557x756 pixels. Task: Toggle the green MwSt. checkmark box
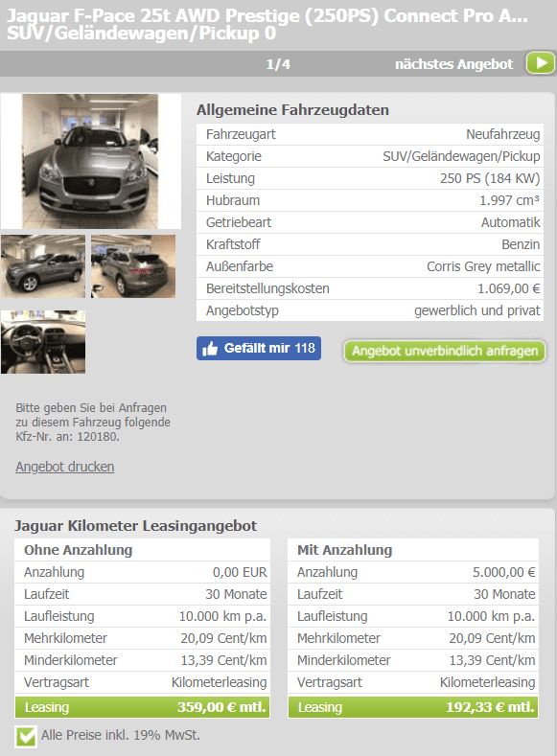click(26, 736)
